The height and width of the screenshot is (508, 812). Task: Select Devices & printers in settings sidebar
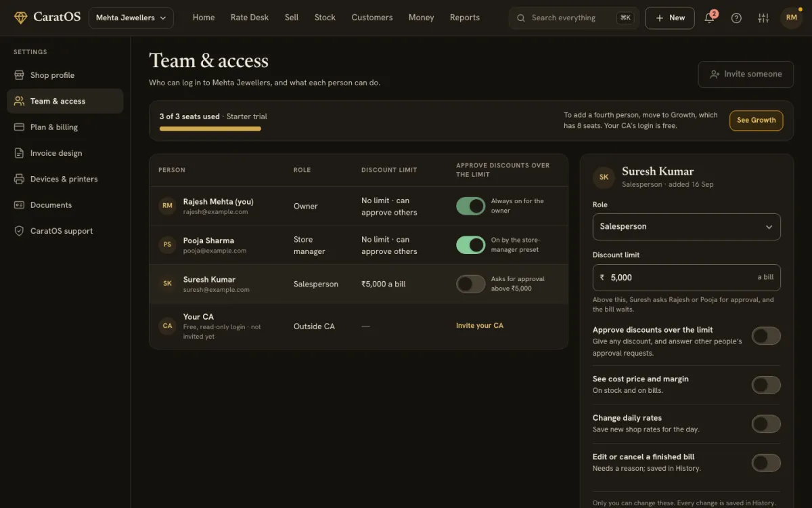(65, 179)
